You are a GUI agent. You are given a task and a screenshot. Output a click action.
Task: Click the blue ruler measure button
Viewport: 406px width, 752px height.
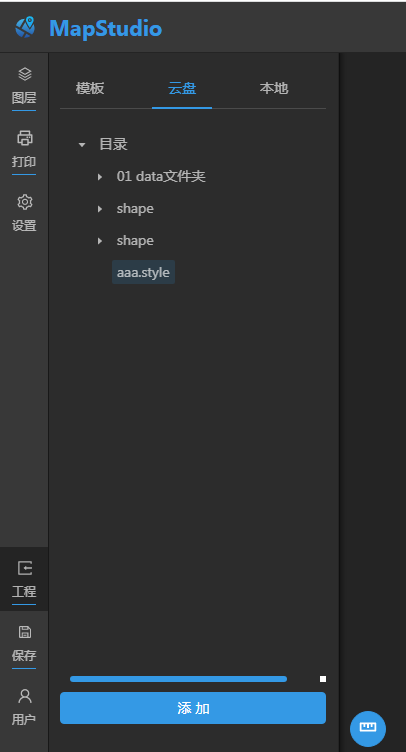368,728
